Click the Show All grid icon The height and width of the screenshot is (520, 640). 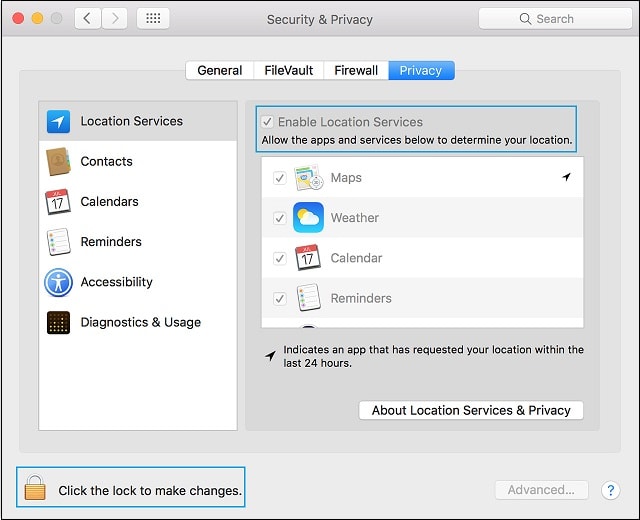coord(152,18)
